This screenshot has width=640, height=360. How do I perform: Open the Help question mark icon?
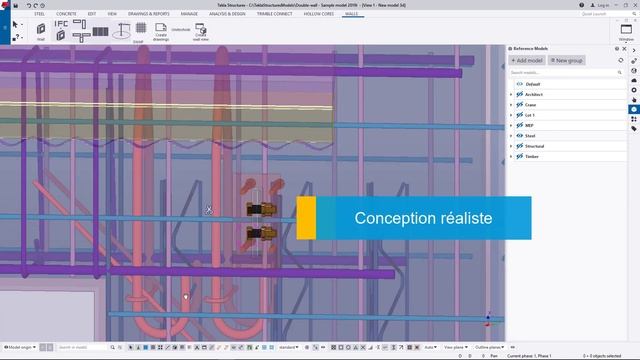tap(581, 5)
